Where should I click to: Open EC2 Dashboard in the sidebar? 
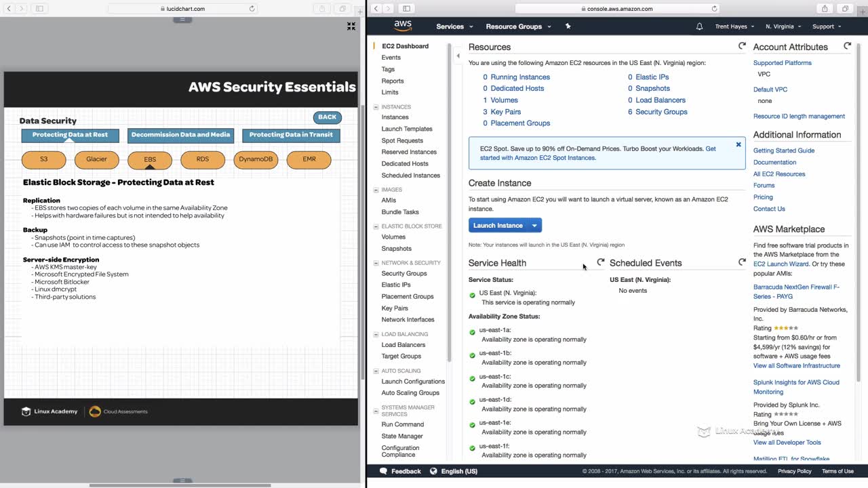(405, 46)
